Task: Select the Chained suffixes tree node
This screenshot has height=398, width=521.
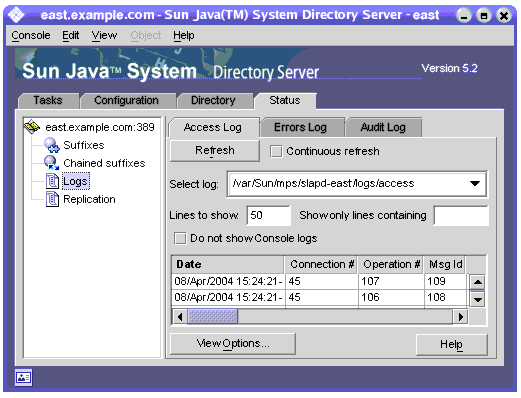Action: coord(104,163)
